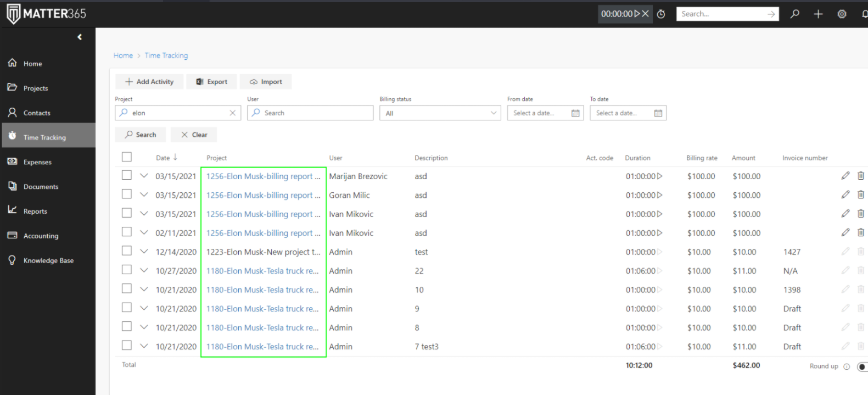Start the timer with the play icon
Viewport: 868px width, 395px height.
coord(637,14)
